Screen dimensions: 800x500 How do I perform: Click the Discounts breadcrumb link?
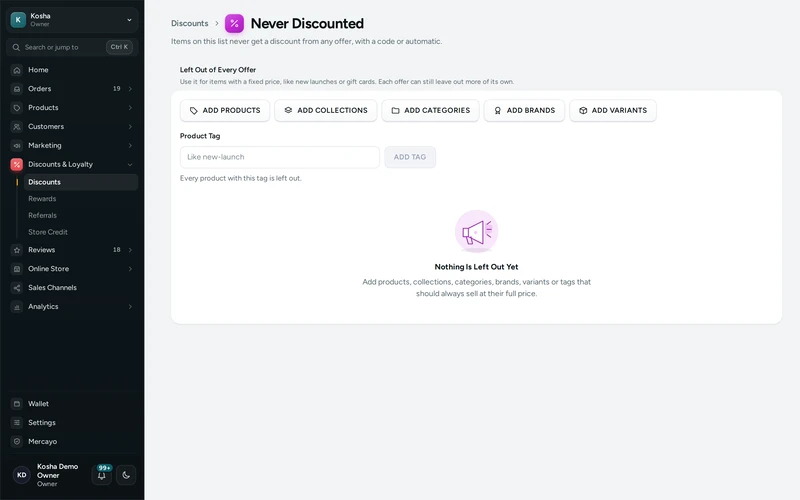[189, 23]
